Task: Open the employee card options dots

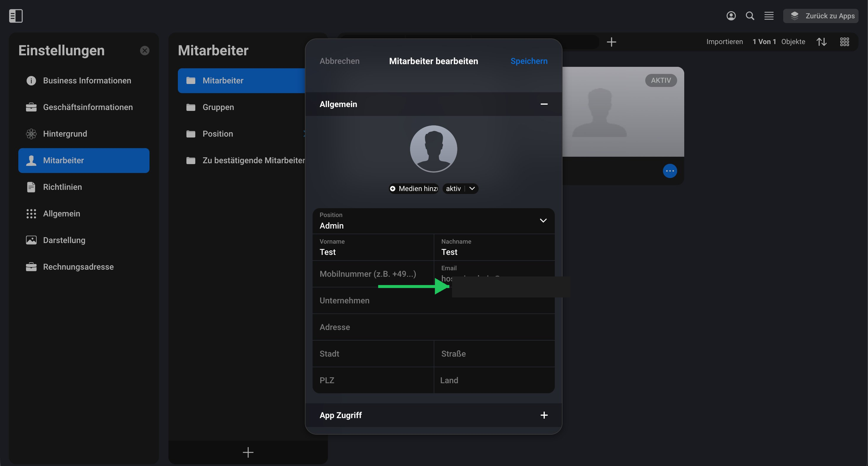Action: (669, 171)
